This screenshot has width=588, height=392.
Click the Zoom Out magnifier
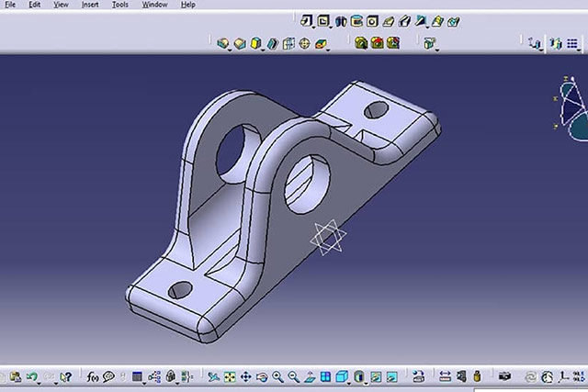(294, 376)
